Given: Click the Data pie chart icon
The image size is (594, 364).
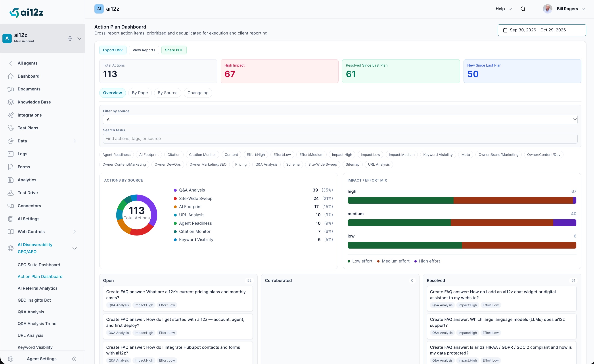Looking at the screenshot, I should click(11, 141).
